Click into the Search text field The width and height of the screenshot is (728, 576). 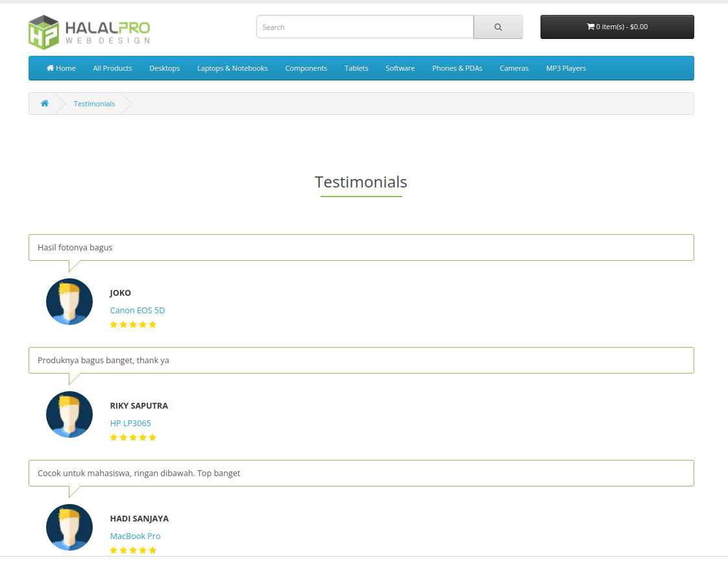(365, 27)
